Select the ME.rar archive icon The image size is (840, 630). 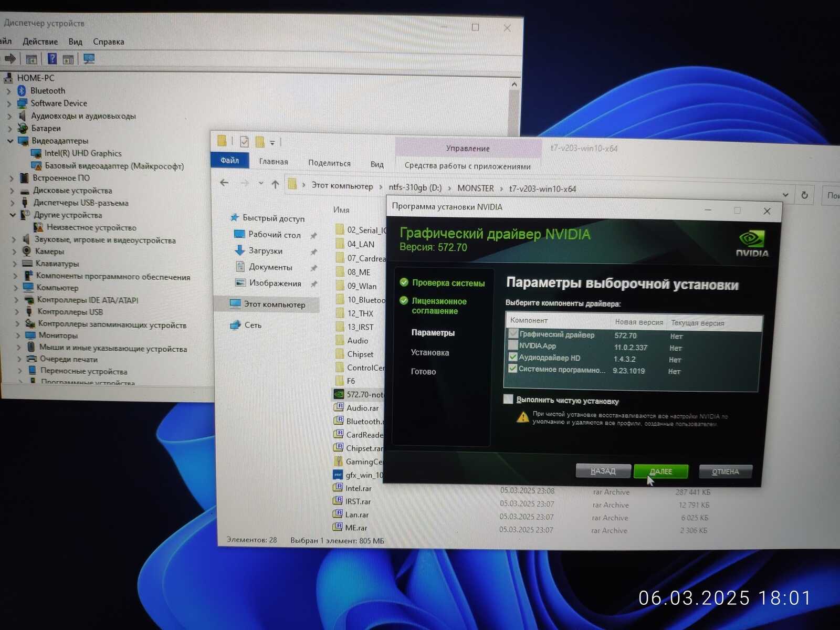coord(338,527)
